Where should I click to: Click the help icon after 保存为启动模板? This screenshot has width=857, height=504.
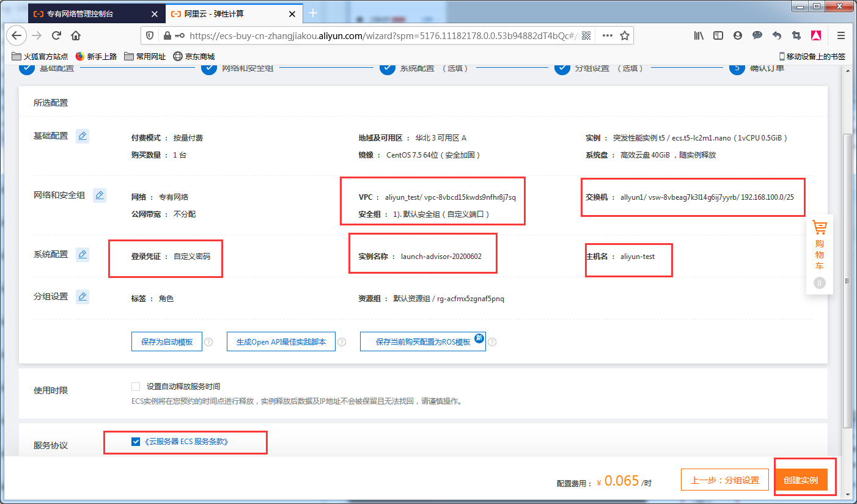pos(208,342)
